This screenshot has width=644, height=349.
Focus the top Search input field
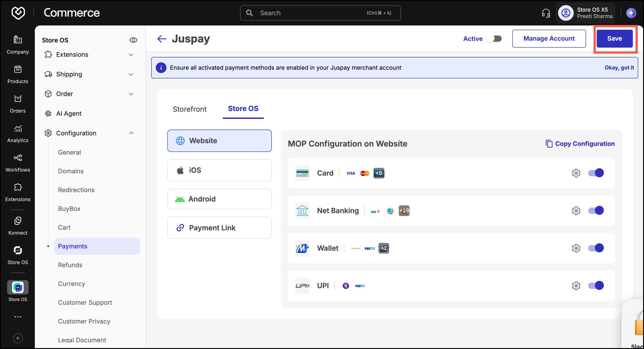[x=320, y=13]
